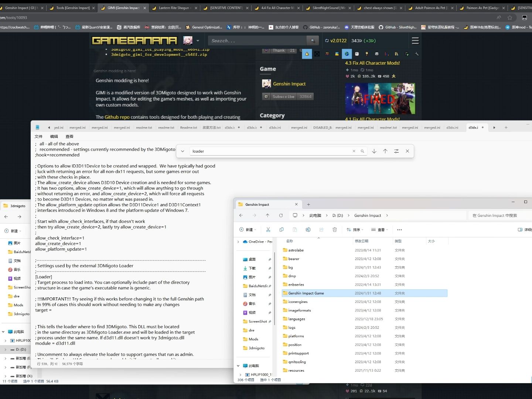Click the find next down arrow in Notepad
532x399 pixels.
tap(374, 151)
